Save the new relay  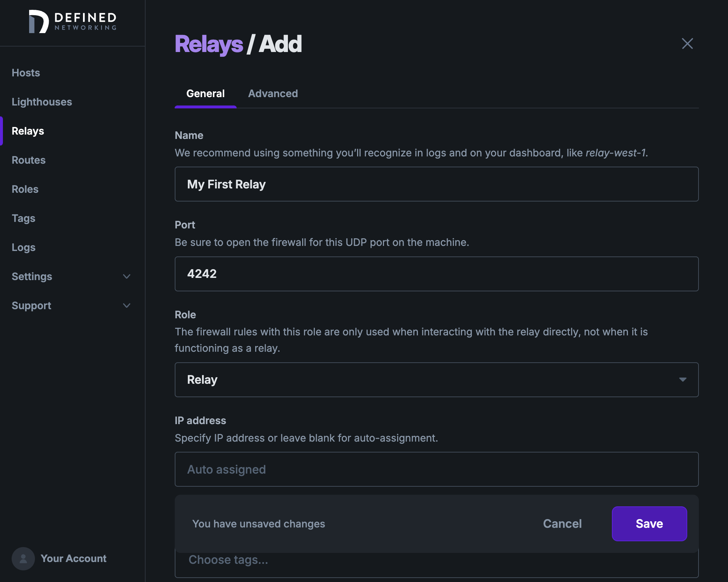point(649,524)
